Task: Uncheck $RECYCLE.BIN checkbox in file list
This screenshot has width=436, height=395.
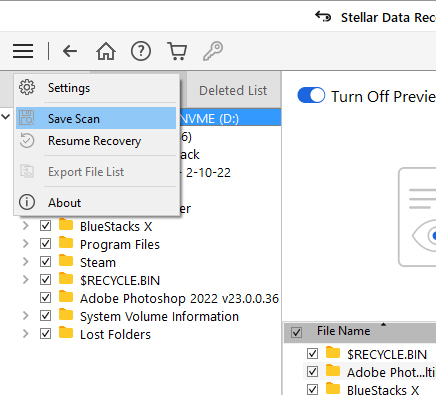Action: pos(312,354)
